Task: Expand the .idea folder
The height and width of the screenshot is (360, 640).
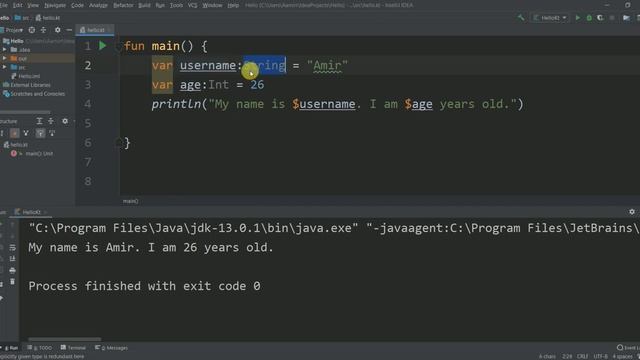Action: 4,50
